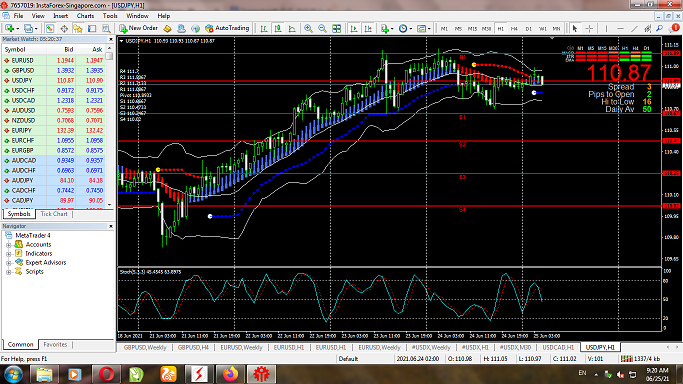This screenshot has height=384, width=683.
Task: Select the M15 timeframe
Action: [x=472, y=29]
